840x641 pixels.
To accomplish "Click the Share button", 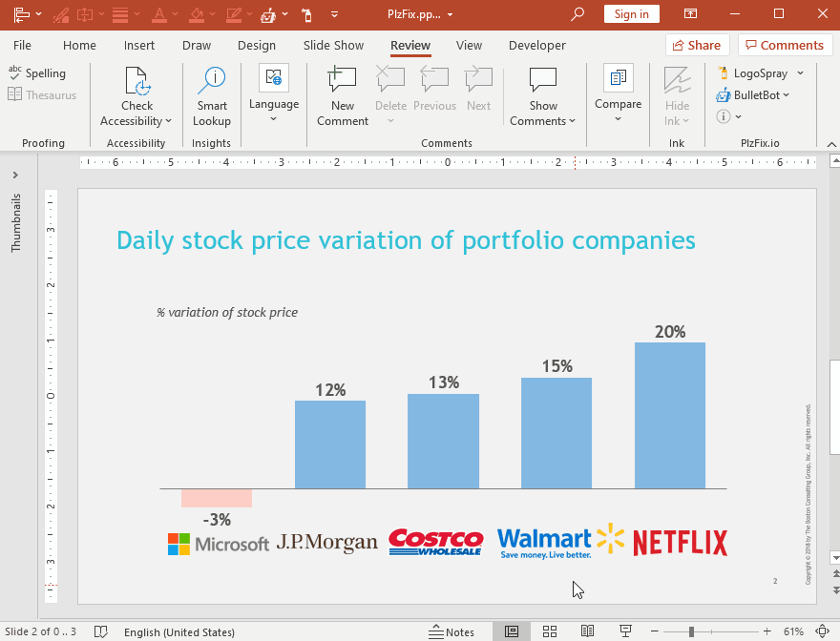I will click(697, 45).
